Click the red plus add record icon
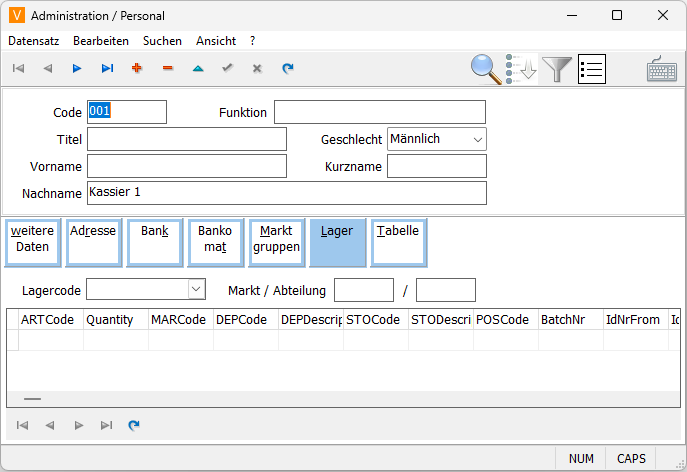 click(x=137, y=68)
